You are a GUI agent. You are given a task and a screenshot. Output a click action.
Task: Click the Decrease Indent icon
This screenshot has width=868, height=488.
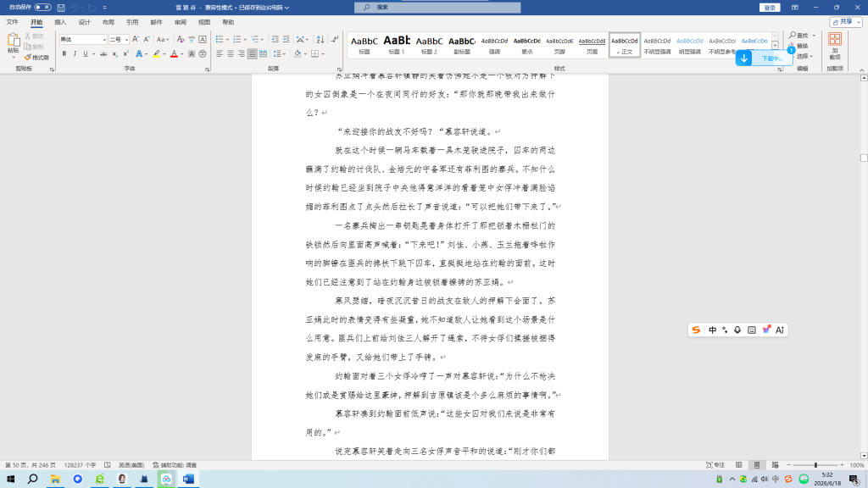click(x=275, y=39)
